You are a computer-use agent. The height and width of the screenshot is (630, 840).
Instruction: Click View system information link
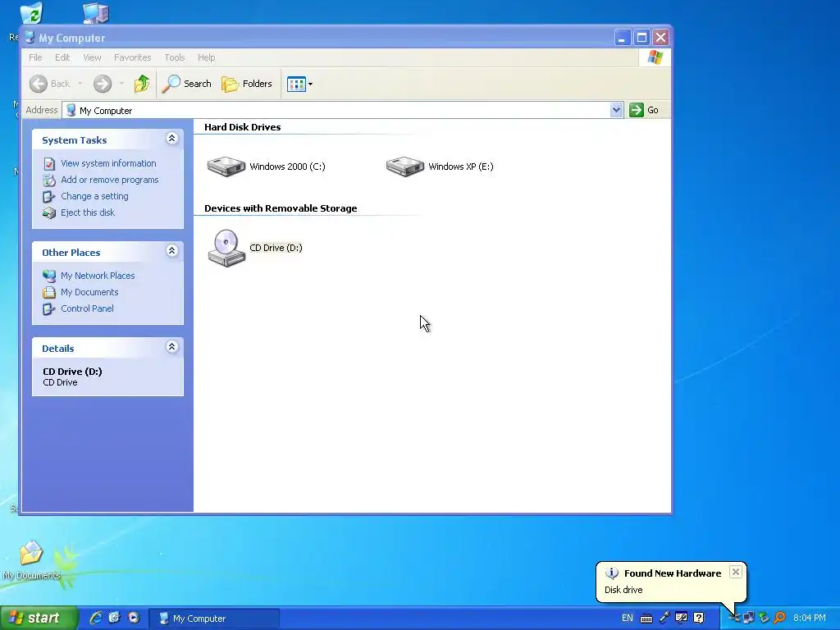pyautogui.click(x=108, y=163)
